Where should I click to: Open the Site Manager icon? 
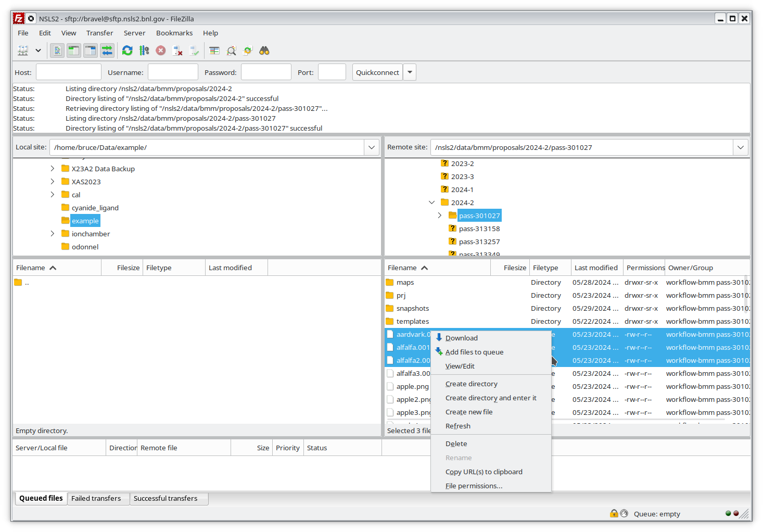(23, 50)
